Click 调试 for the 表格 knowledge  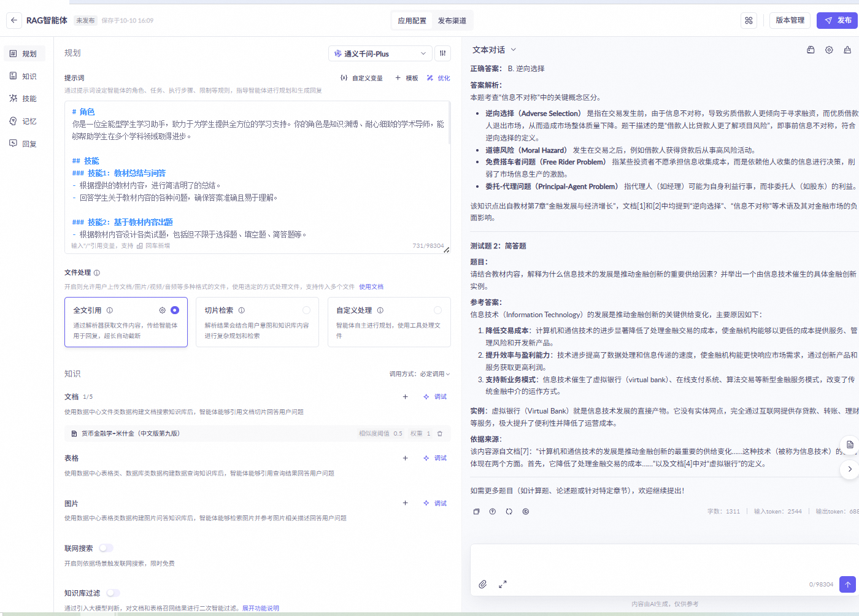tap(435, 458)
